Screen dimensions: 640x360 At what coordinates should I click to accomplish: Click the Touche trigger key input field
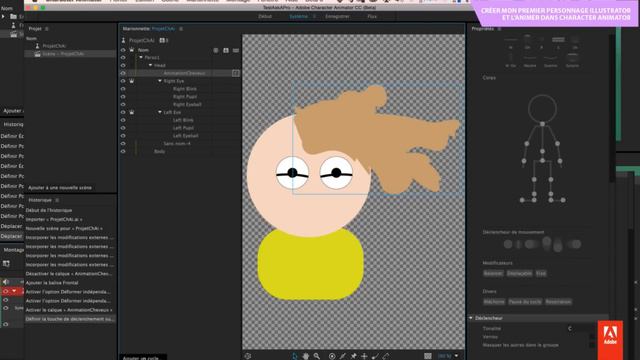coord(581,328)
